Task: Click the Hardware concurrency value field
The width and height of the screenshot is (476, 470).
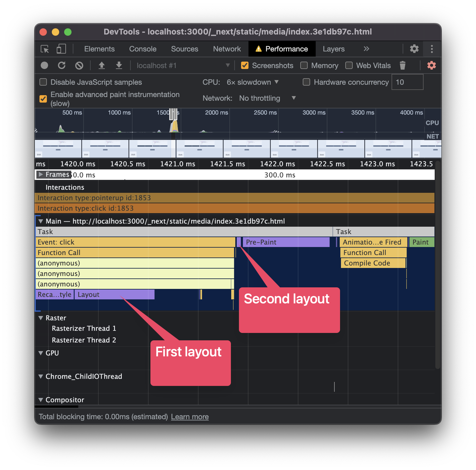Action: coord(407,82)
